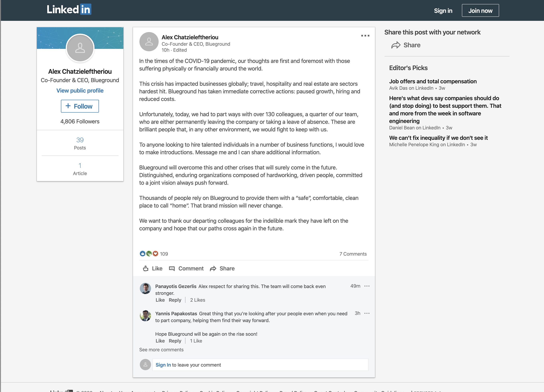Click the grey avatar beside the comment box
The image size is (544, 392).
point(145,365)
